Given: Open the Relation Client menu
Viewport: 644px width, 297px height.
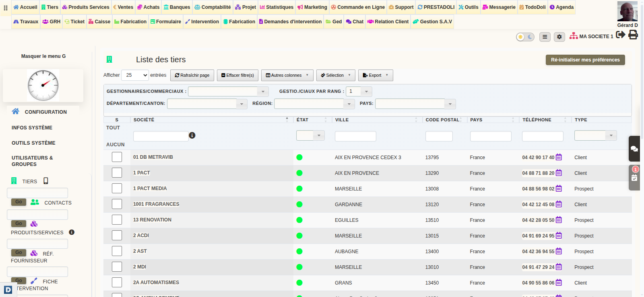Looking at the screenshot, I should click(388, 22).
